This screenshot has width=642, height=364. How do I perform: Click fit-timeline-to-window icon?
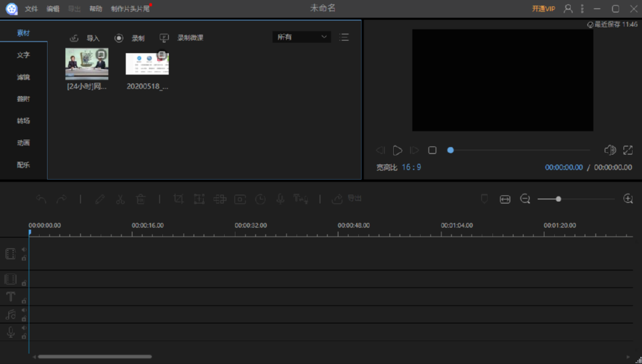click(x=505, y=199)
